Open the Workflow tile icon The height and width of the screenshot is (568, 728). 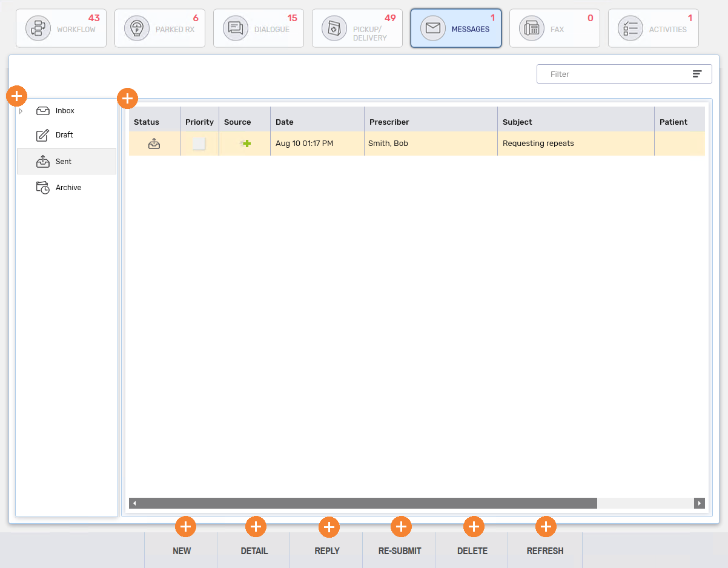click(x=39, y=29)
